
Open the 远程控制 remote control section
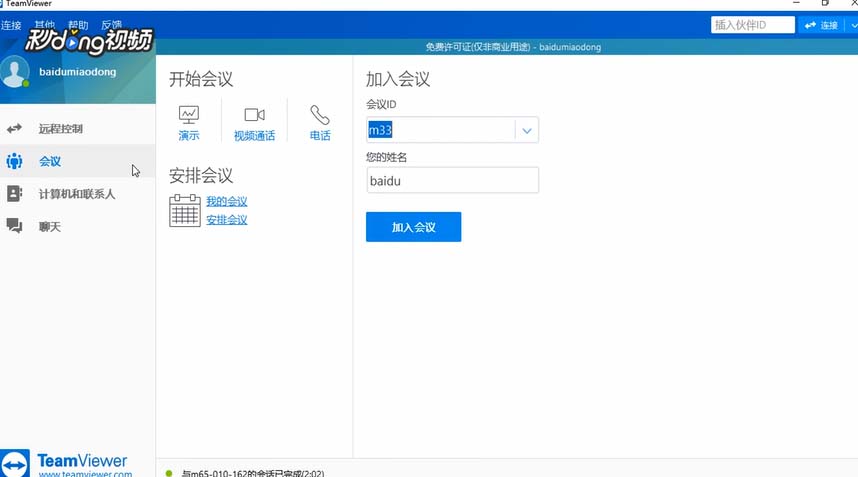(x=78, y=129)
